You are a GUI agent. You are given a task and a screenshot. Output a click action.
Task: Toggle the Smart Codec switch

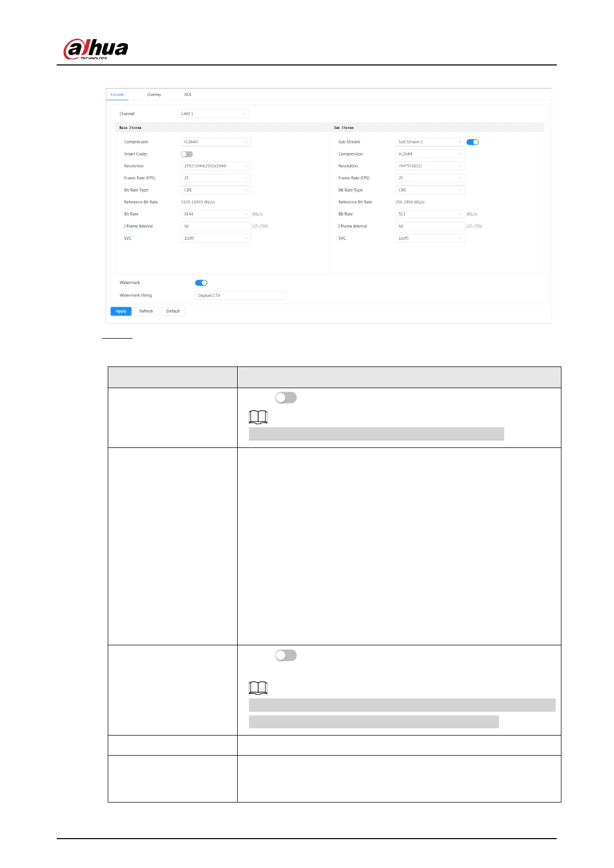coord(187,154)
